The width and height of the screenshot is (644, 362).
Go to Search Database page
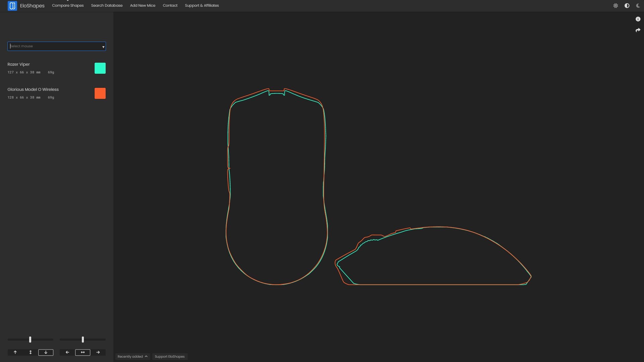[107, 6]
